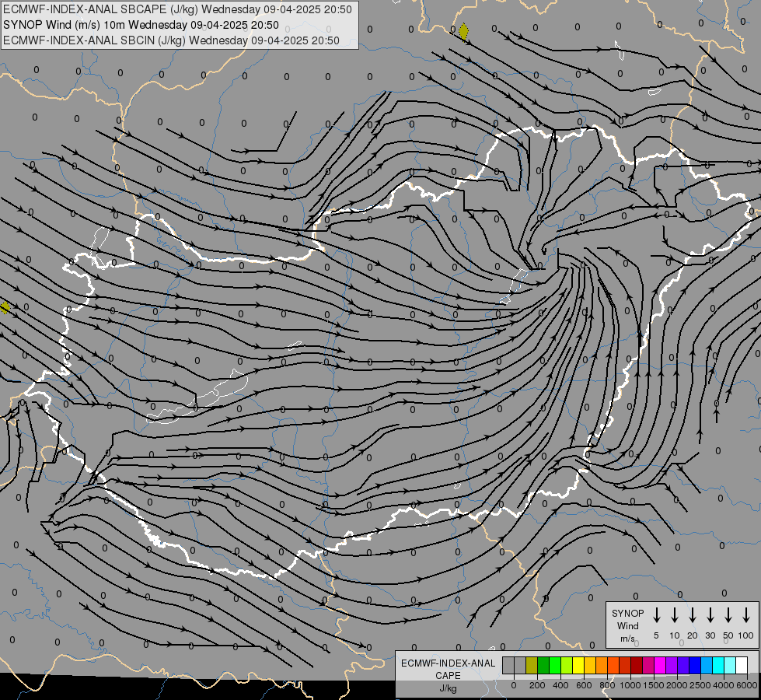Select the white CAPE legend swatch
The height and width of the screenshot is (700, 761).
(x=742, y=665)
